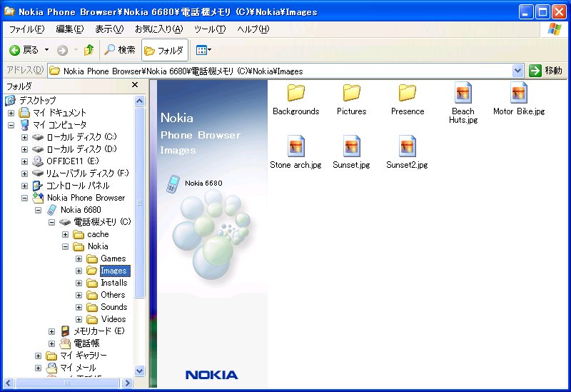Toggle the Folders (フォルダ) pane button
571x392 pixels.
(165, 50)
